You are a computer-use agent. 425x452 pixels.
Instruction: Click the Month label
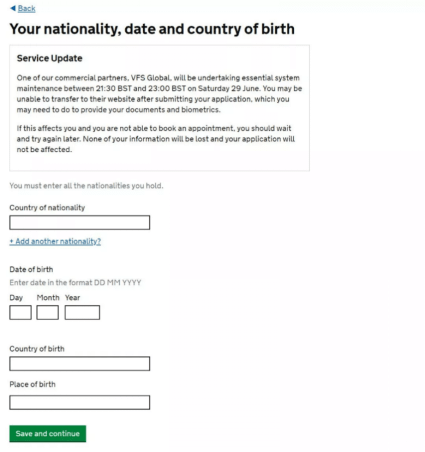pos(48,297)
